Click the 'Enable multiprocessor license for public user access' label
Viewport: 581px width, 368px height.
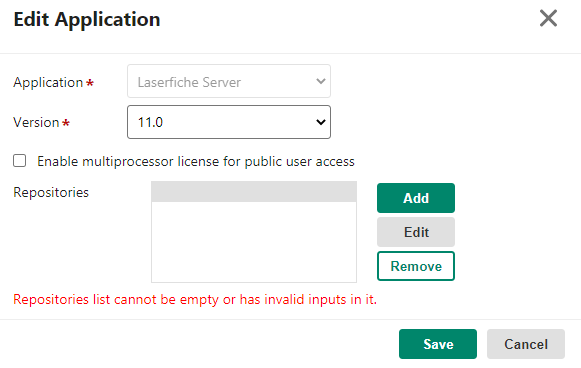click(196, 162)
